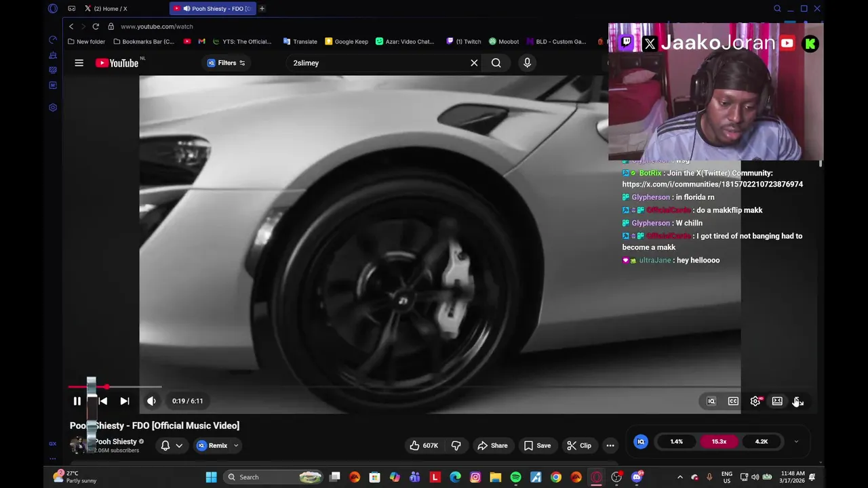This screenshot has width=868, height=488.
Task: Click the address bar URL
Action: click(x=157, y=26)
